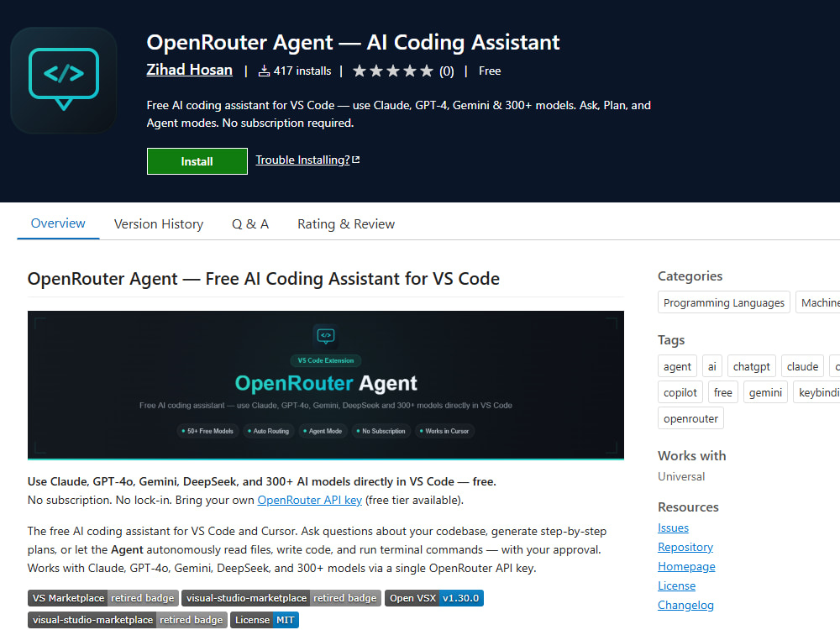Viewport: 840px width, 630px height.
Task: Select the agent tag
Action: pyautogui.click(x=677, y=366)
